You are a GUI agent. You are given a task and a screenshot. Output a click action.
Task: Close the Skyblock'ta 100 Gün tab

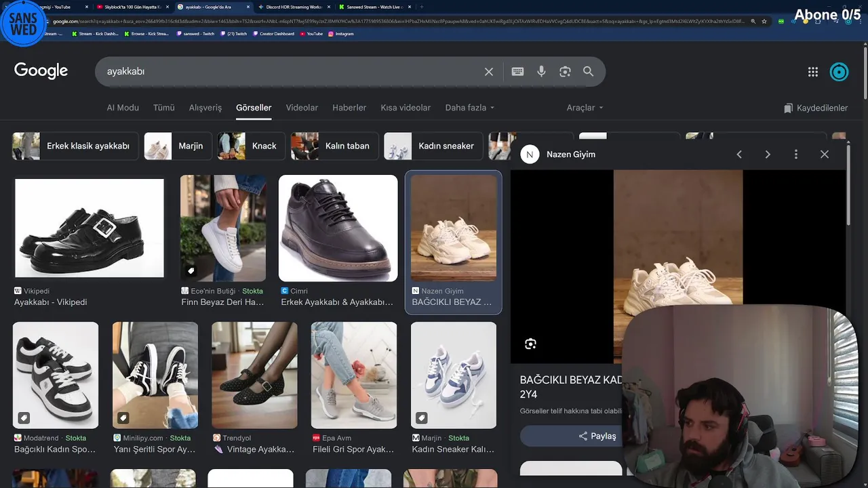click(169, 7)
